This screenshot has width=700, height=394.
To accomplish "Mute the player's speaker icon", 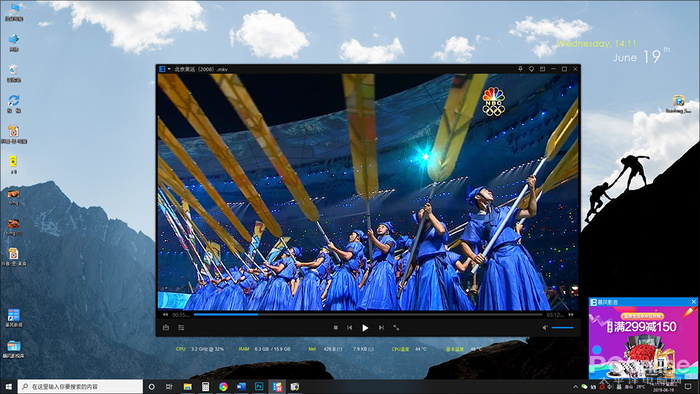I will coord(545,328).
